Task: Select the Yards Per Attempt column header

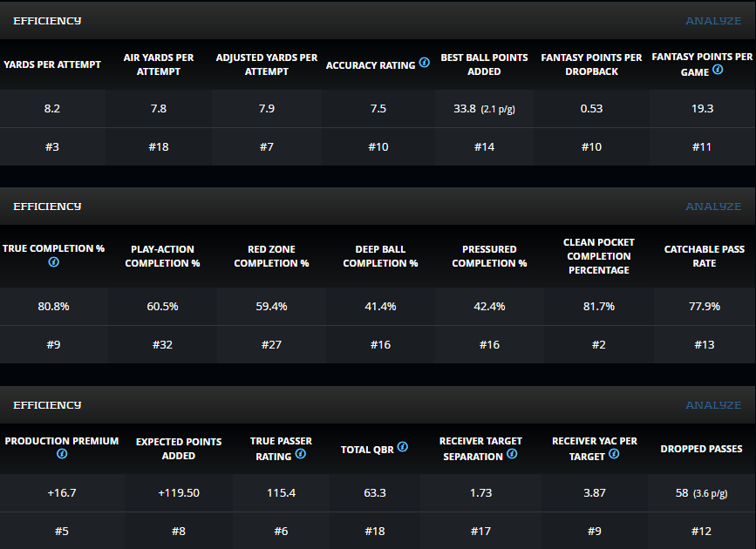Action: 52,64
